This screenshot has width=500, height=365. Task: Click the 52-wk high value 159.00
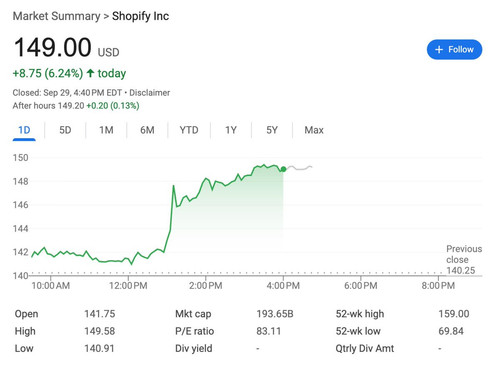point(454,314)
